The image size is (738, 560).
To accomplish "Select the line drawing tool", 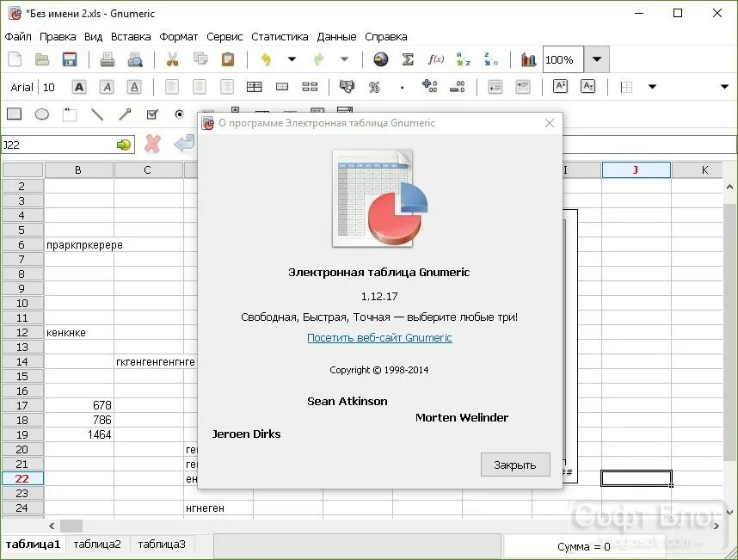I will 97,114.
